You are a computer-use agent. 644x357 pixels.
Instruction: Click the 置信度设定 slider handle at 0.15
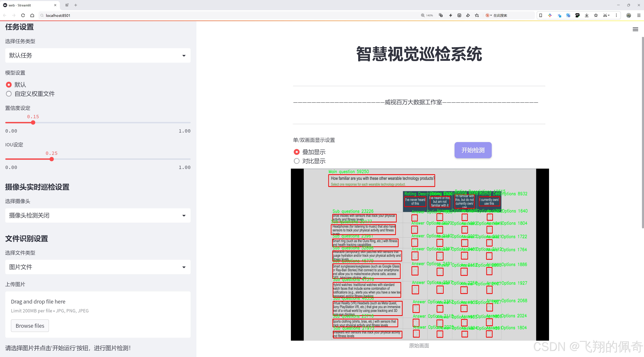pos(33,123)
